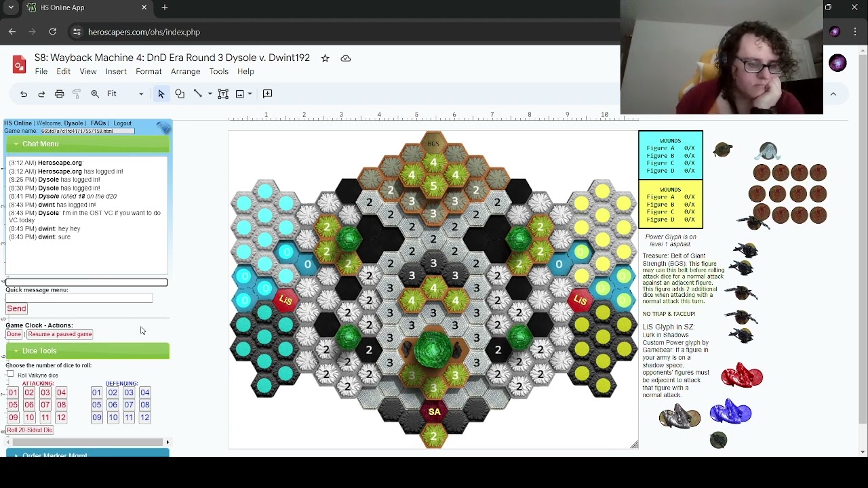Click the Undo arrow in the Drawings toolbar
The image size is (868, 488).
pos(24,94)
